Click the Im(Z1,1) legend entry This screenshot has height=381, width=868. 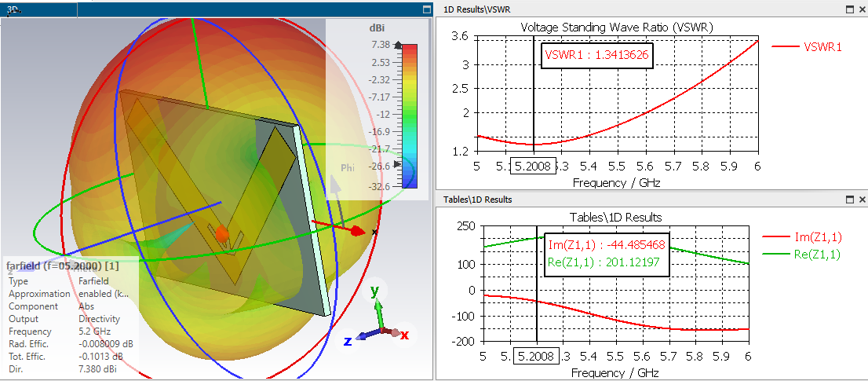pyautogui.click(x=803, y=237)
